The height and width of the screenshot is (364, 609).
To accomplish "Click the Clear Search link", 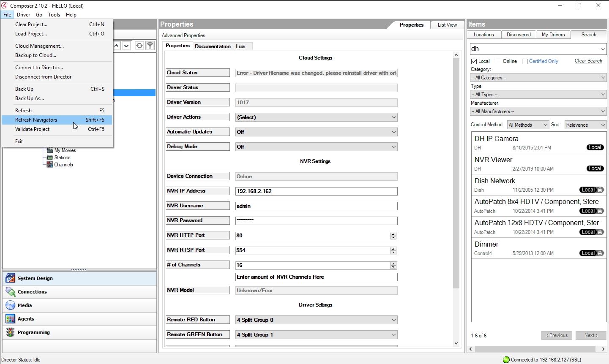I will tap(588, 61).
